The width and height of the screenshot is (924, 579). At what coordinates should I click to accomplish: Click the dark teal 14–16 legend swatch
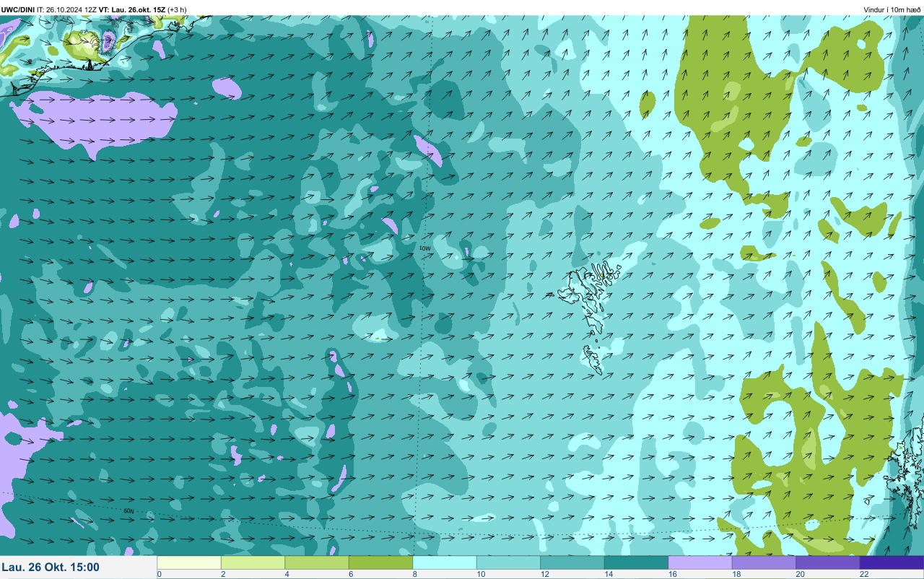(636, 562)
